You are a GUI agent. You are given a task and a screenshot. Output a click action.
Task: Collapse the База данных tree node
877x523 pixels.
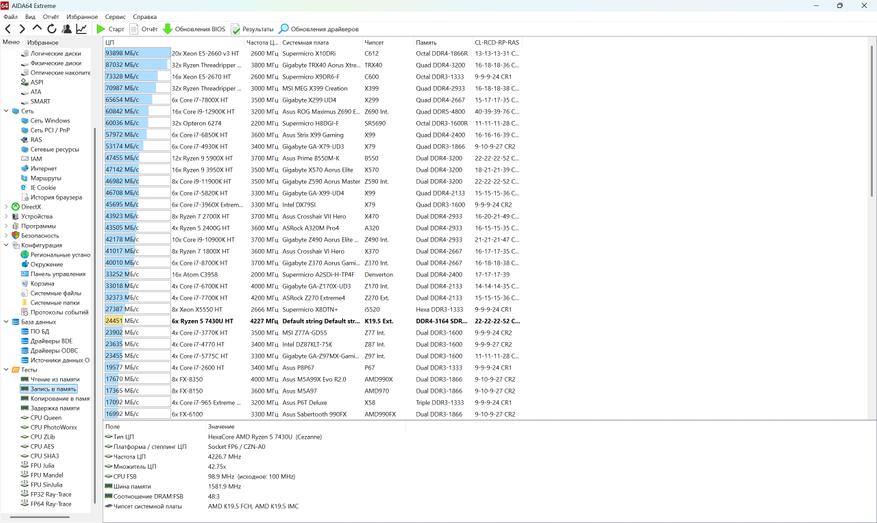6,322
